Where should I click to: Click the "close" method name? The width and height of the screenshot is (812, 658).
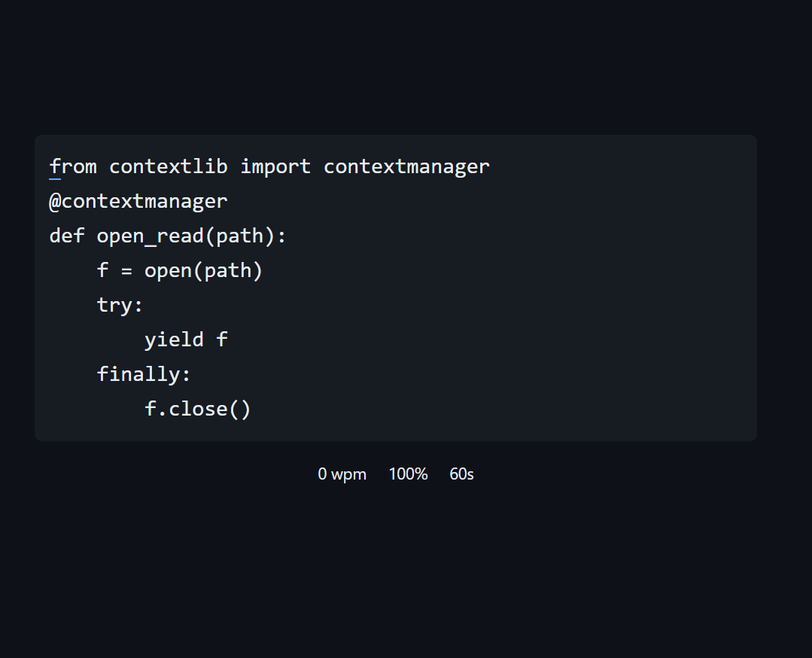[198, 410]
